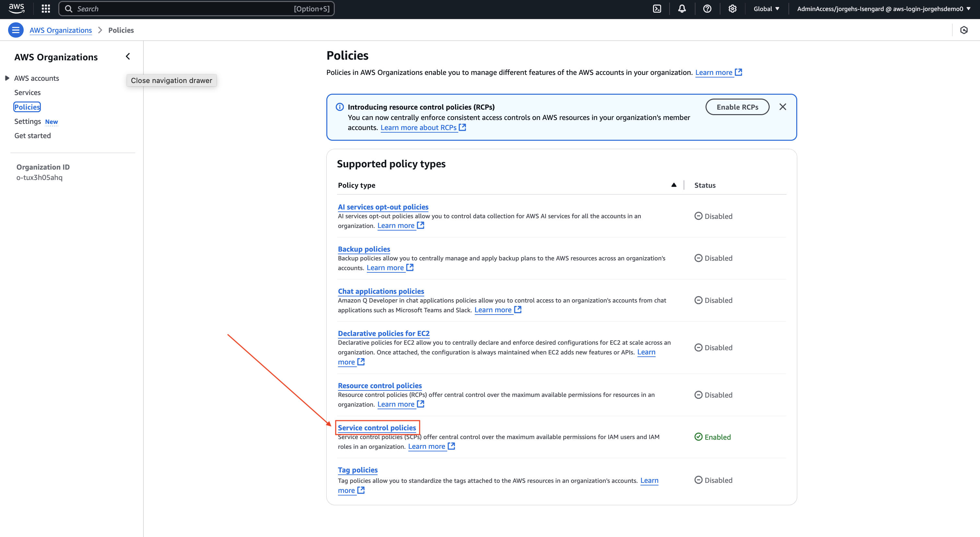Open Get started in the sidebar
Screen dimensions: 980x537
point(32,136)
